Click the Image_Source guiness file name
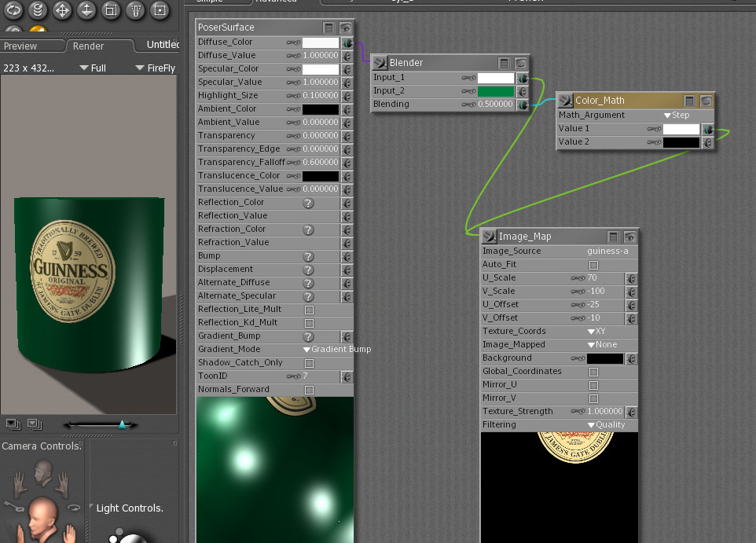The height and width of the screenshot is (543, 756). coord(607,251)
